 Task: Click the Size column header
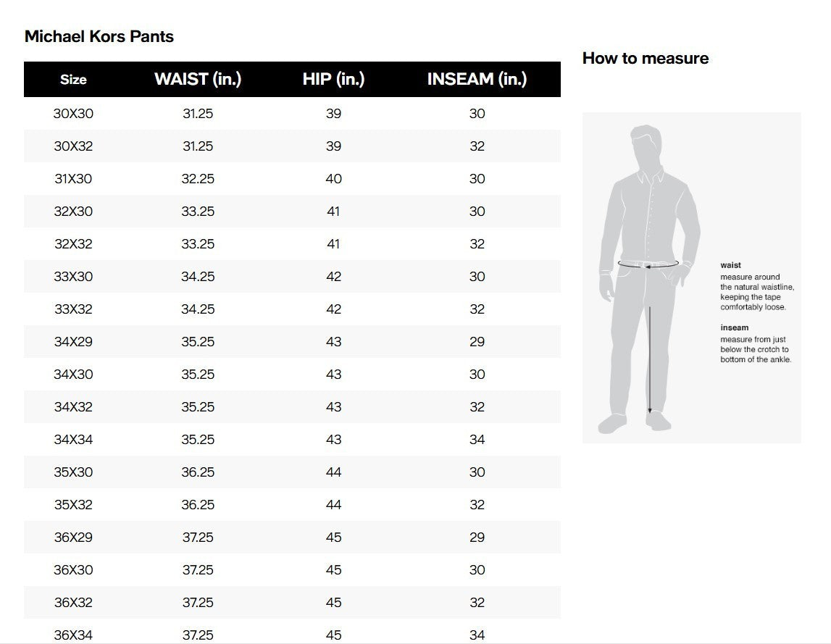(x=73, y=80)
